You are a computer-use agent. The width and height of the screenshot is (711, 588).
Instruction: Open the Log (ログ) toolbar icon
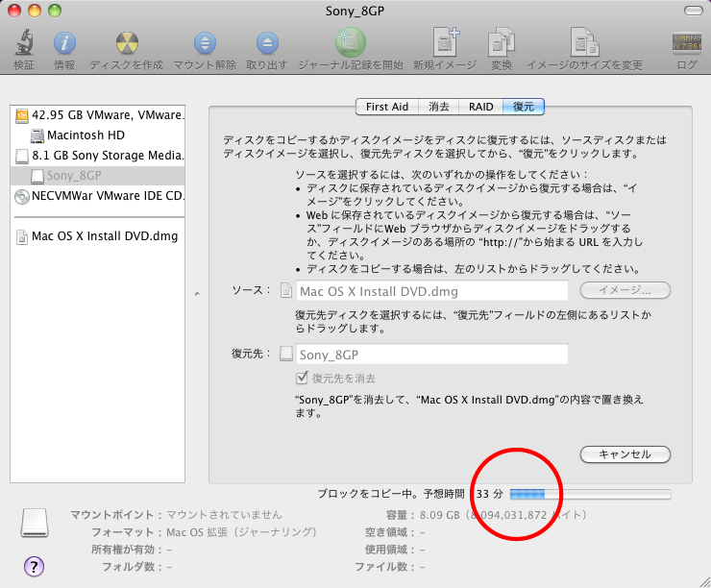click(687, 42)
